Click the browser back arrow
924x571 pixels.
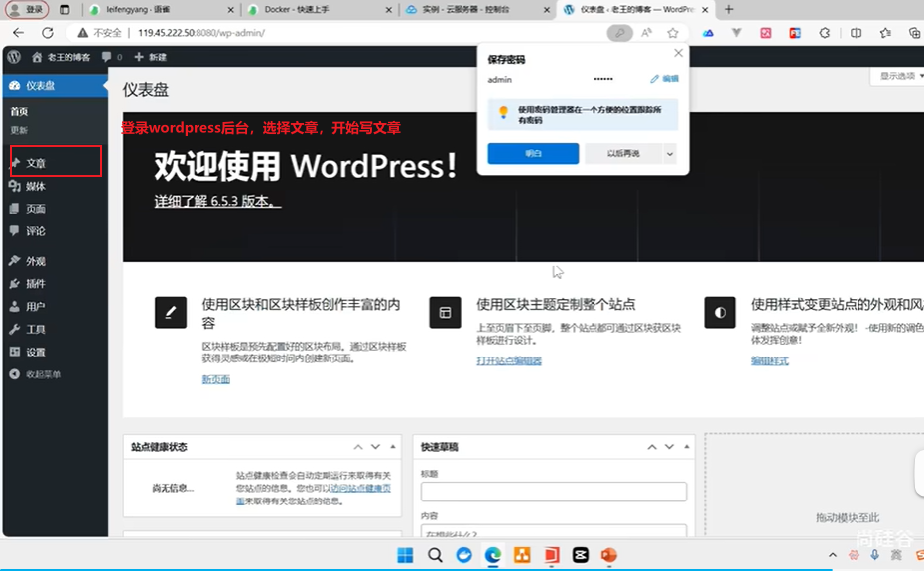point(18,33)
